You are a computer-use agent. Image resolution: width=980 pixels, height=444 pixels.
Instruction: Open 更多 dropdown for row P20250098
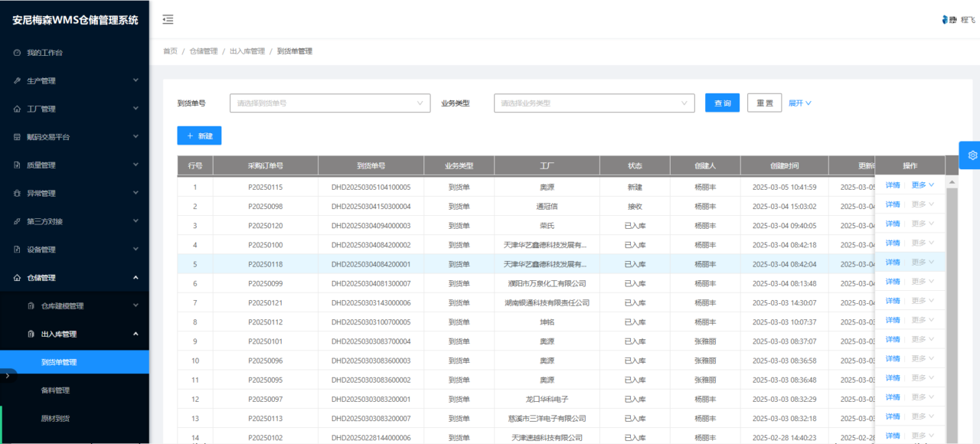pos(923,204)
